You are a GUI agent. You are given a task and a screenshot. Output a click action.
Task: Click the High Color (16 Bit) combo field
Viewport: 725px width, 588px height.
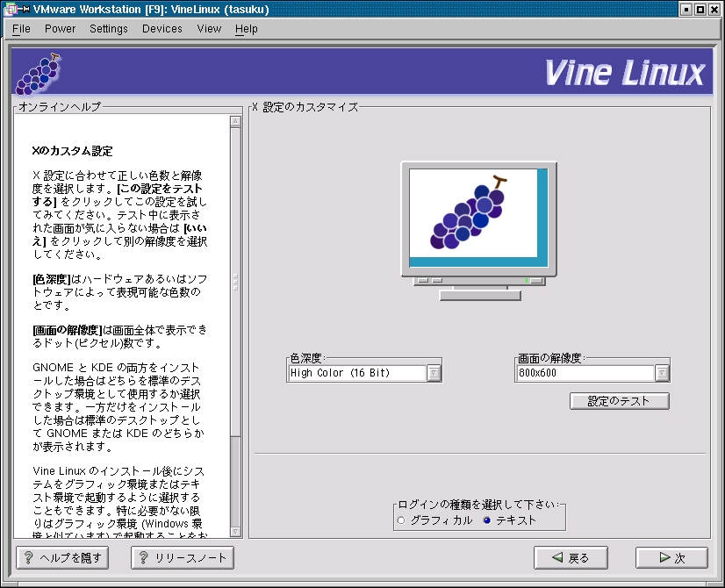[x=356, y=373]
